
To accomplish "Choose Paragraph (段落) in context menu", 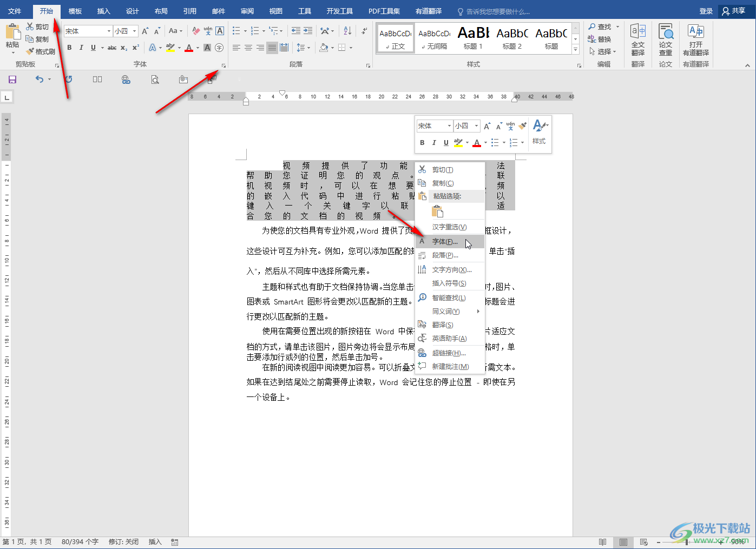I will click(x=450, y=255).
